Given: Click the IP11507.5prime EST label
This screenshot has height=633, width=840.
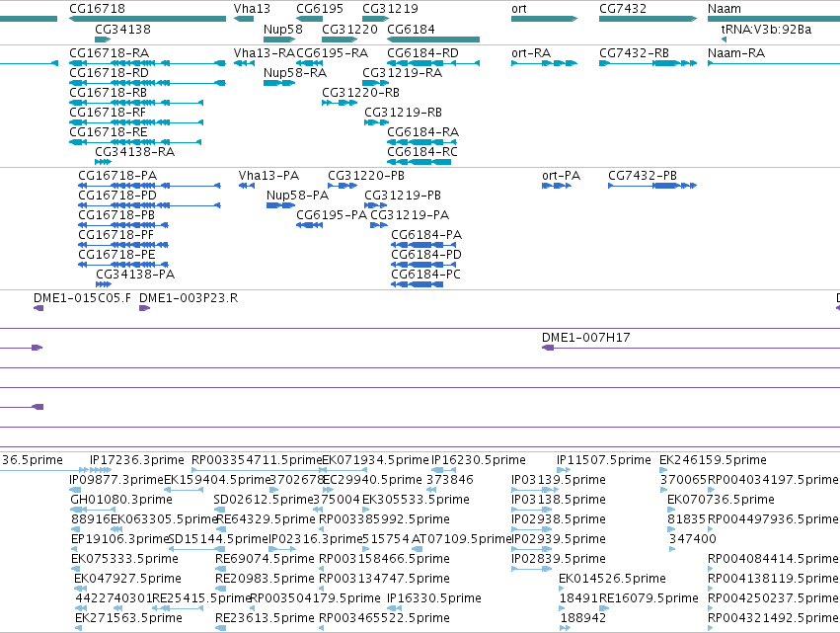Looking at the screenshot, I should 604,460.
